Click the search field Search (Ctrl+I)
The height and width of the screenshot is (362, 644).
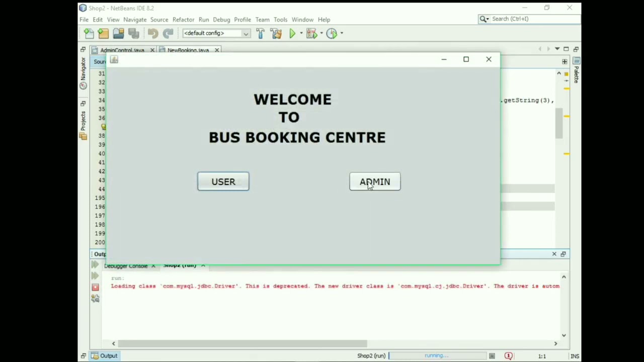coord(529,19)
